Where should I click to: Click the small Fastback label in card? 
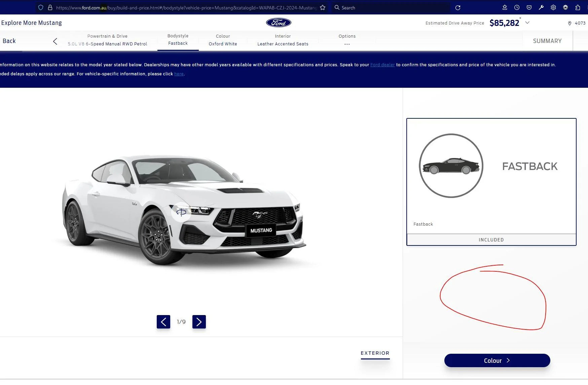[x=423, y=224]
